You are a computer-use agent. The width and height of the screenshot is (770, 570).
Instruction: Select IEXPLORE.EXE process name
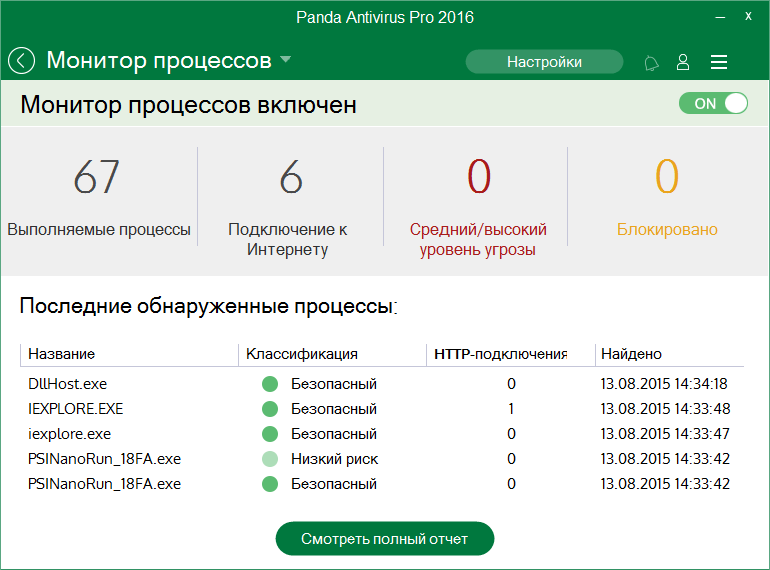[x=76, y=409]
